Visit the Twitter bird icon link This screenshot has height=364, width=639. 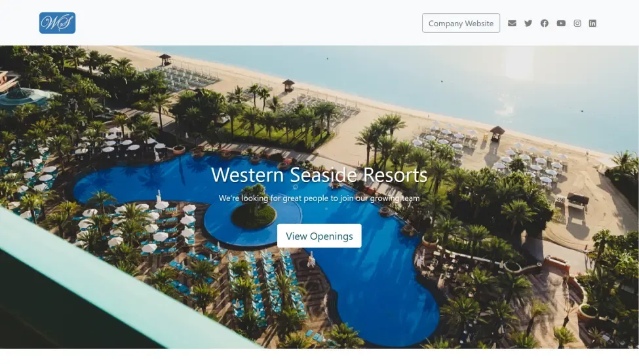[528, 23]
